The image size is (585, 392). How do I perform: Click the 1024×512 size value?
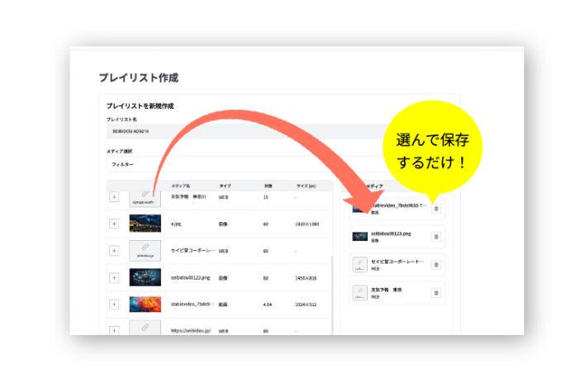pos(306,305)
